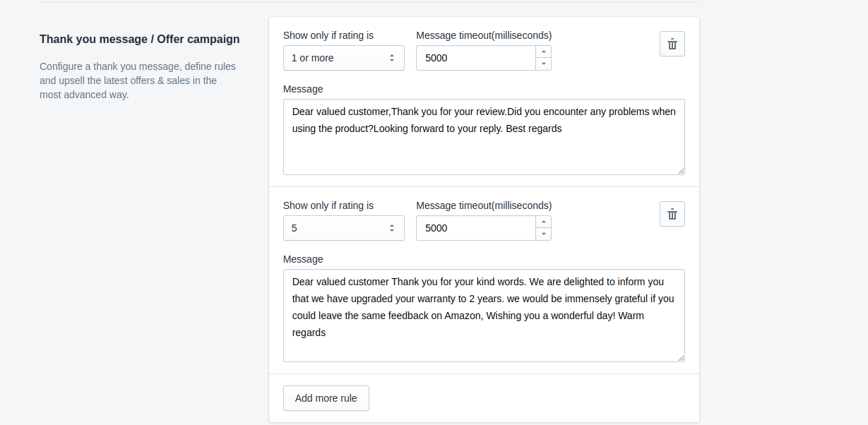Viewport: 868px width, 425px height.
Task: Focus the first rule's timeout field
Action: (475, 58)
